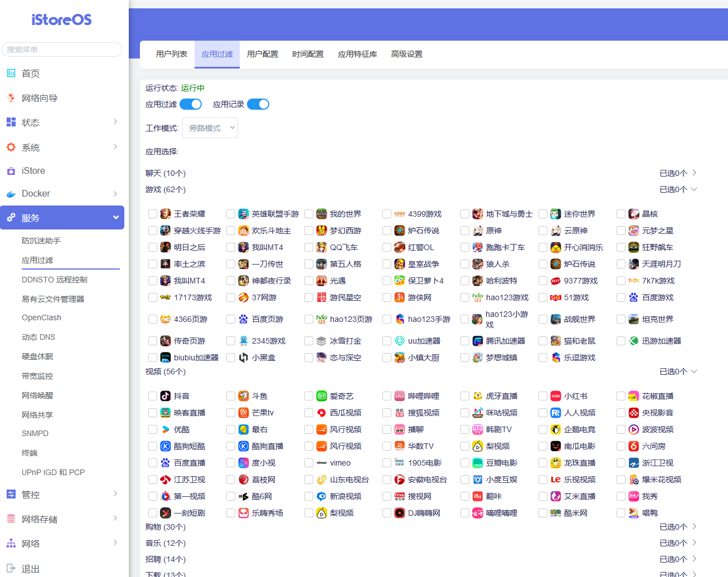Click the 开心消消乐 app icon
Image resolution: width=728 pixels, height=577 pixels.
(556, 247)
